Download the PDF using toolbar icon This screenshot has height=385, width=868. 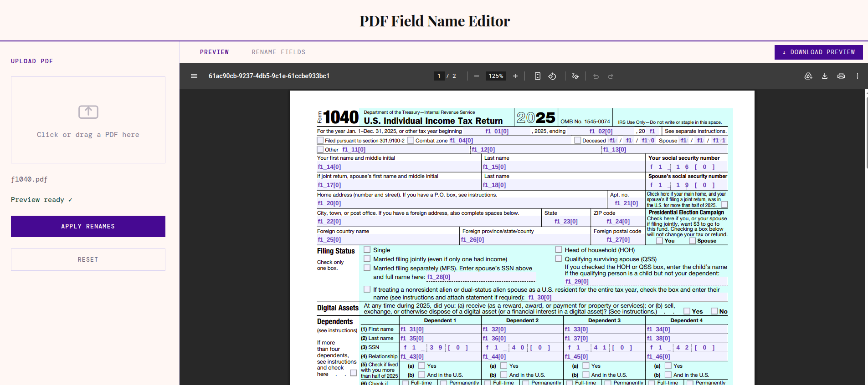click(825, 76)
